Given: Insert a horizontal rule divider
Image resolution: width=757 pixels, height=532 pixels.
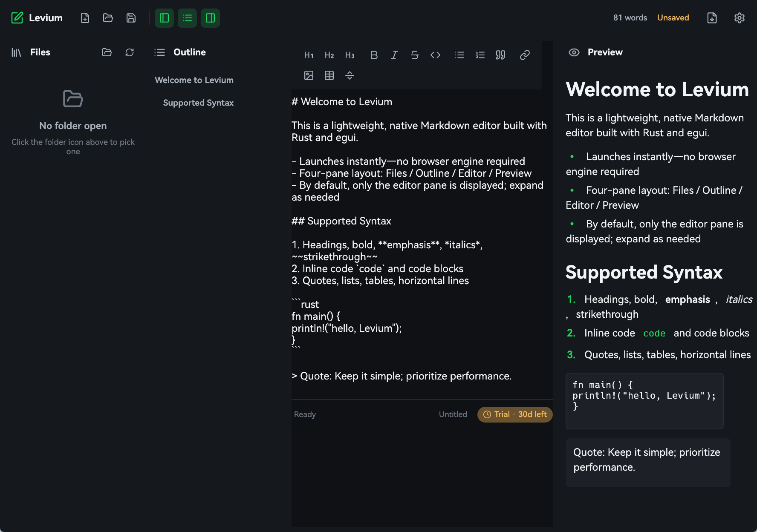Looking at the screenshot, I should coord(350,75).
